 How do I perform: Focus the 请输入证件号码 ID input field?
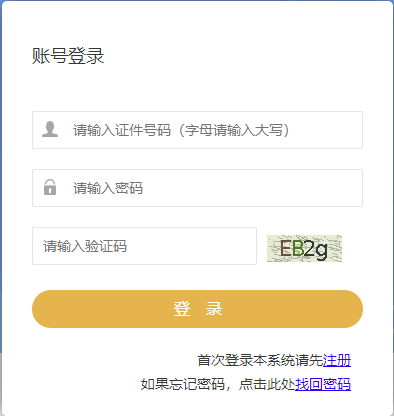pos(197,130)
